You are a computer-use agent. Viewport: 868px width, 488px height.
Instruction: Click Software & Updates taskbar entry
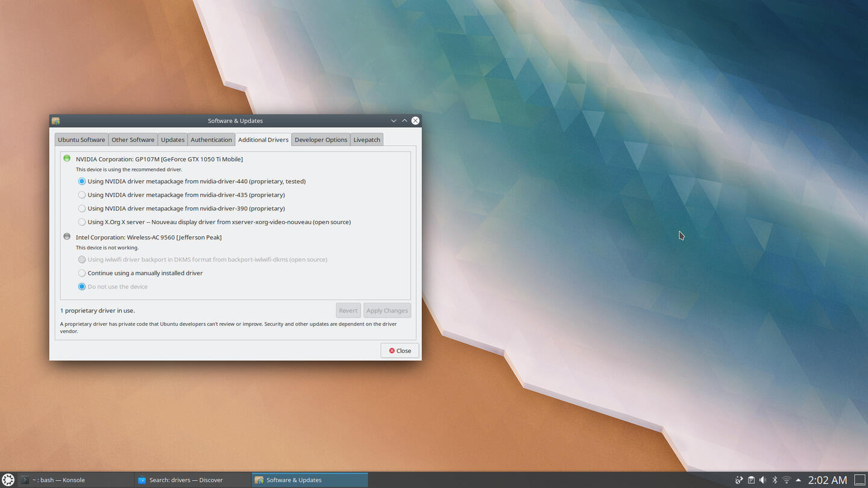click(310, 480)
